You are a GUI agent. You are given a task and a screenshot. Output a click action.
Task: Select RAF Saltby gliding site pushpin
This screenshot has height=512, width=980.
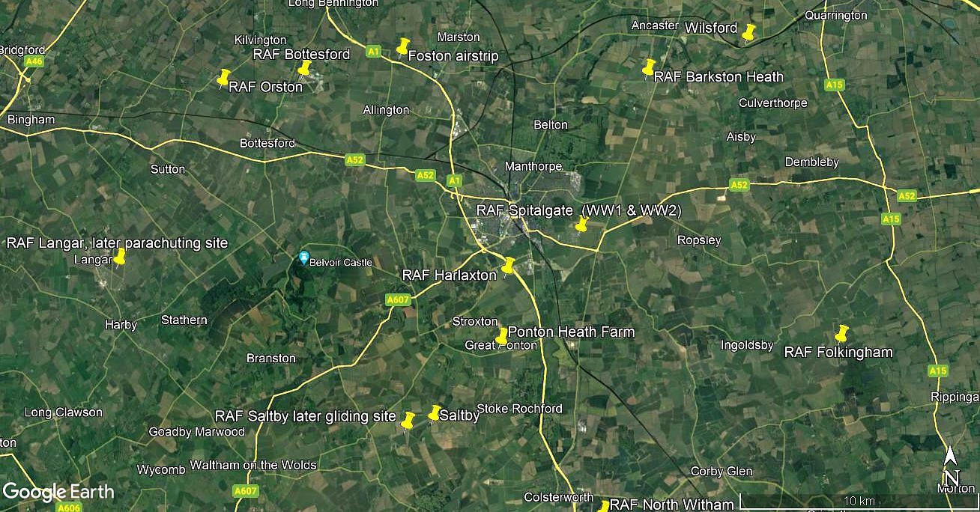coord(408,421)
